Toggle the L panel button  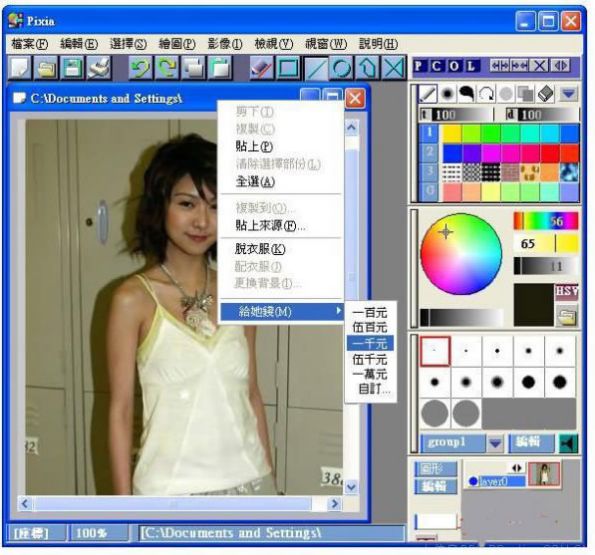click(x=472, y=66)
